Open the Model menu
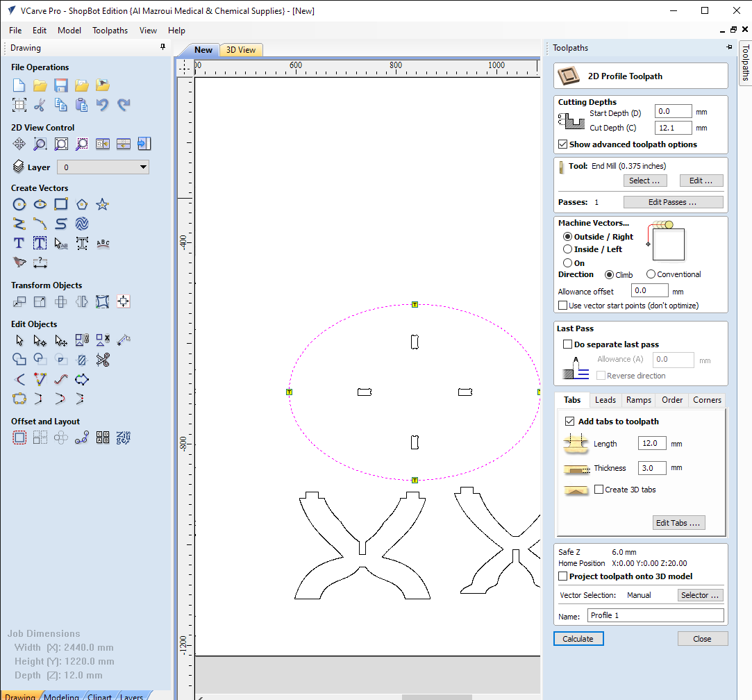752x700 pixels. coord(69,31)
